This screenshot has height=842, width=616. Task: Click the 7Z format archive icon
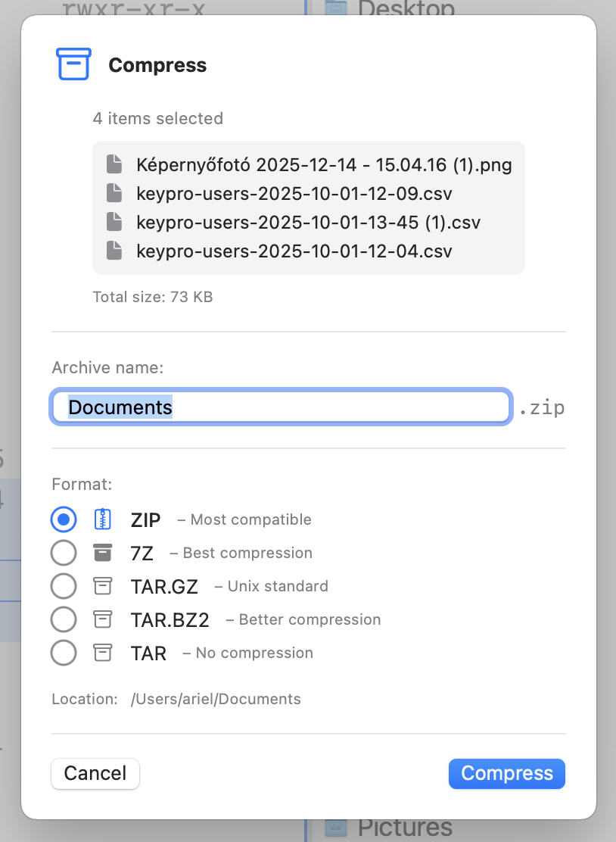pos(103,553)
